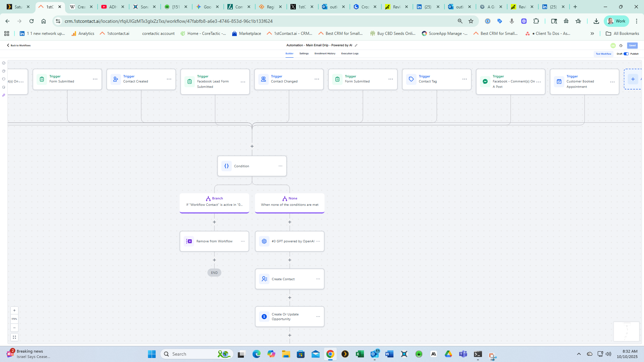This screenshot has width=644, height=362.
Task: Open options menu on Contact Tag trigger
Action: pos(465,79)
